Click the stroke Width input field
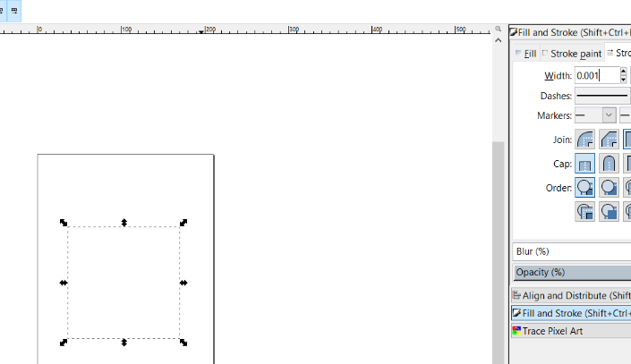The width and height of the screenshot is (631, 364). (597, 76)
